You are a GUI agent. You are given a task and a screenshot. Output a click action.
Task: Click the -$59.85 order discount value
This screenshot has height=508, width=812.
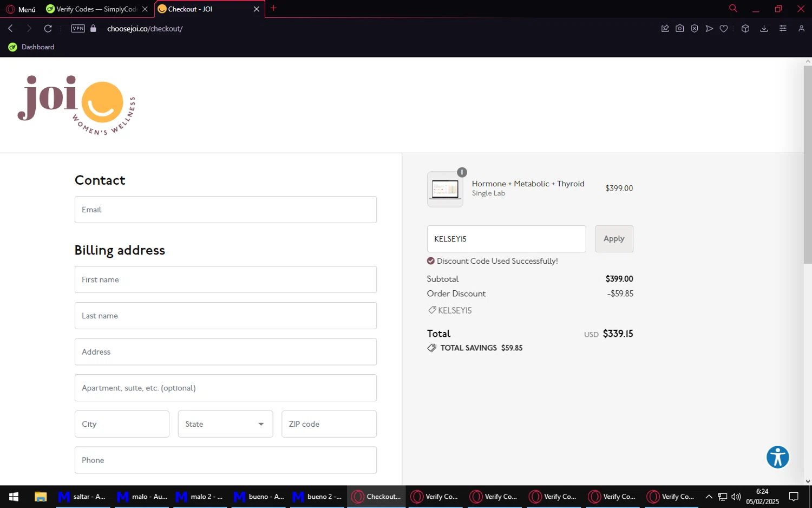620,294
